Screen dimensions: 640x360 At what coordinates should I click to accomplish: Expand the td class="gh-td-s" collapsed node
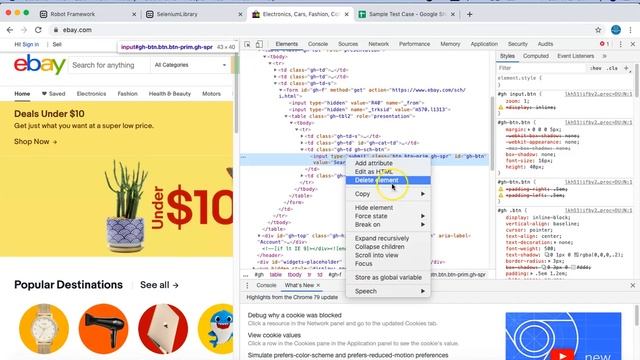tap(302, 136)
